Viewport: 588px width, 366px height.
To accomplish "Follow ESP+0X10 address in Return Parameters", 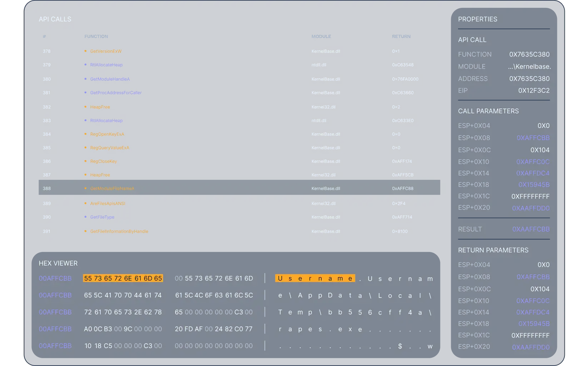I will click(x=533, y=301).
